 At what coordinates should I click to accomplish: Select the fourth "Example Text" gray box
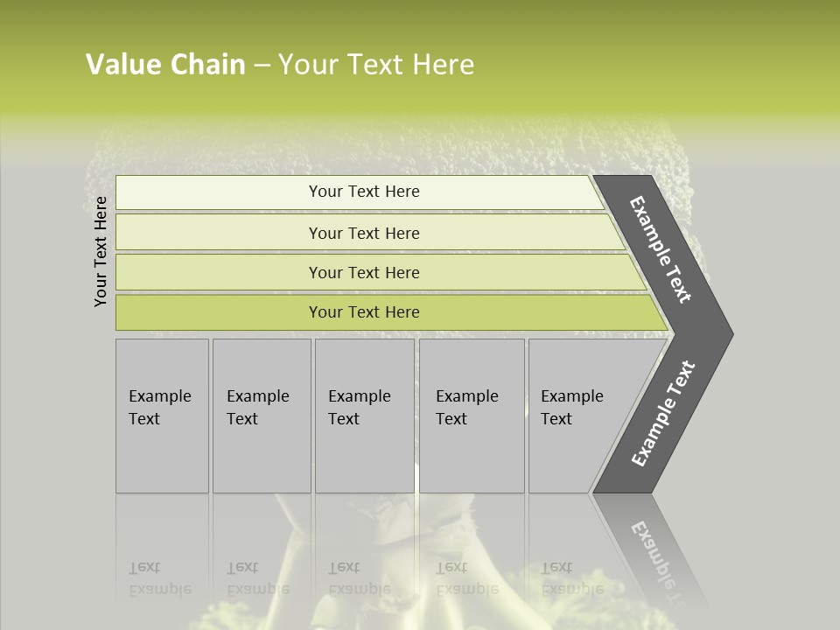[471, 416]
